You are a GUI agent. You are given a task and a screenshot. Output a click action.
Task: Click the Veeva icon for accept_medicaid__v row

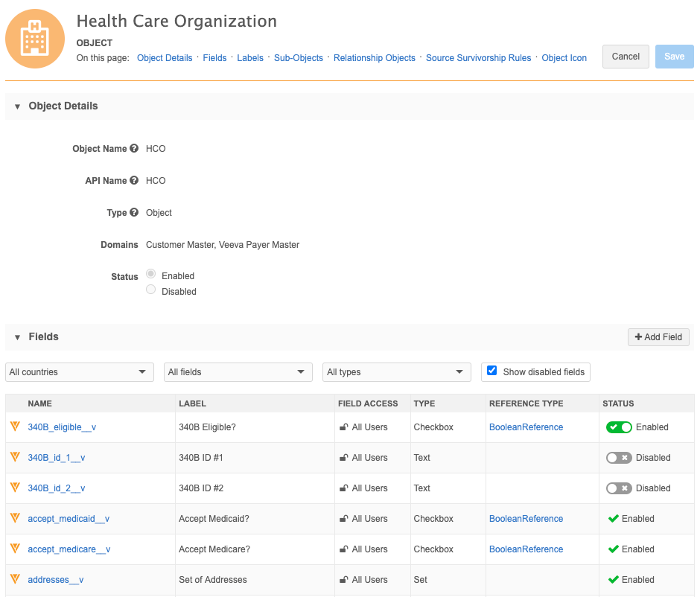[x=15, y=518]
